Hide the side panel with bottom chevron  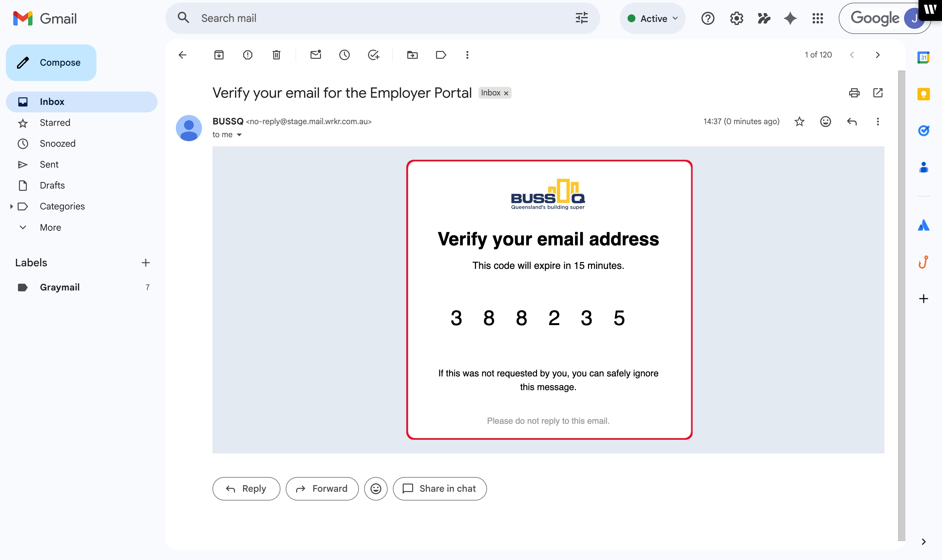click(923, 541)
